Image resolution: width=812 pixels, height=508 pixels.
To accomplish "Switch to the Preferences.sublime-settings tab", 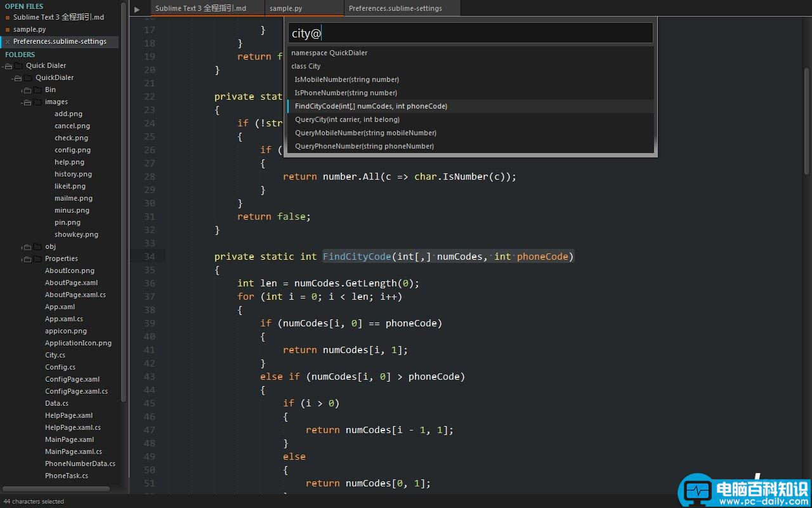I will [402, 8].
